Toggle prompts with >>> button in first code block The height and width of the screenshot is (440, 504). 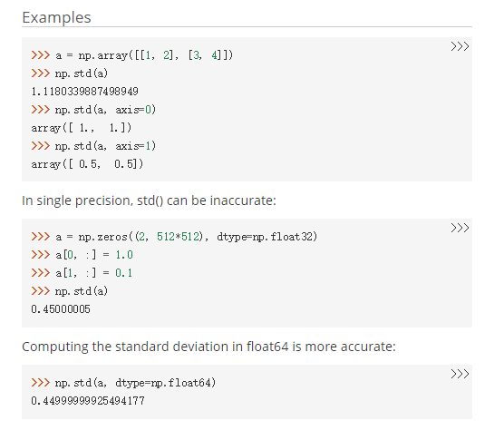pos(460,46)
